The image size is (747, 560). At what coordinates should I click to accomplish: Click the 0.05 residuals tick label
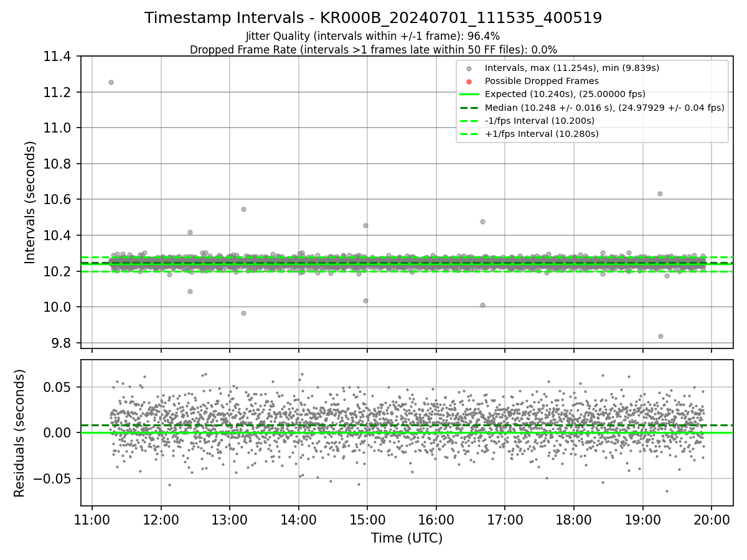click(x=58, y=387)
